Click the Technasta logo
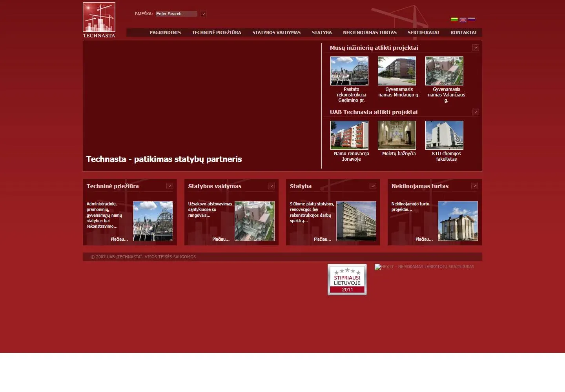Screen dimensions: 565x392 tap(99, 20)
